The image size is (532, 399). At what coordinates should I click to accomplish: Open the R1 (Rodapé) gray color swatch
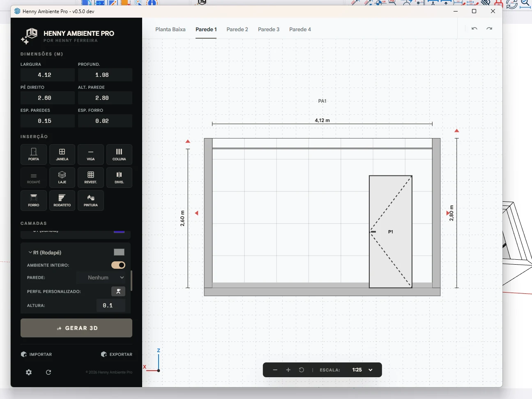[x=119, y=252]
